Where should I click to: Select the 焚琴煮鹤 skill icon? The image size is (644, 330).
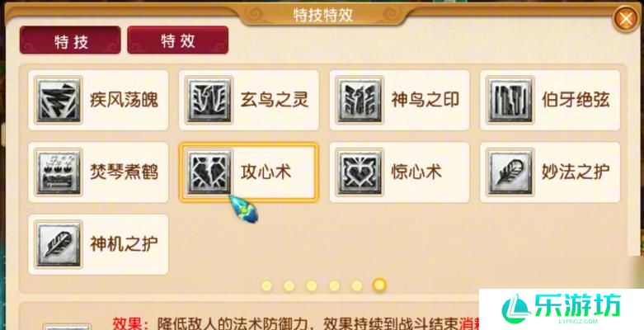pos(59,172)
